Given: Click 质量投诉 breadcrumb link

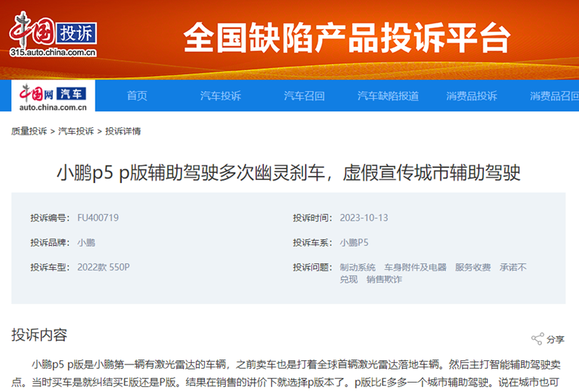Looking at the screenshot, I should coord(29,132).
